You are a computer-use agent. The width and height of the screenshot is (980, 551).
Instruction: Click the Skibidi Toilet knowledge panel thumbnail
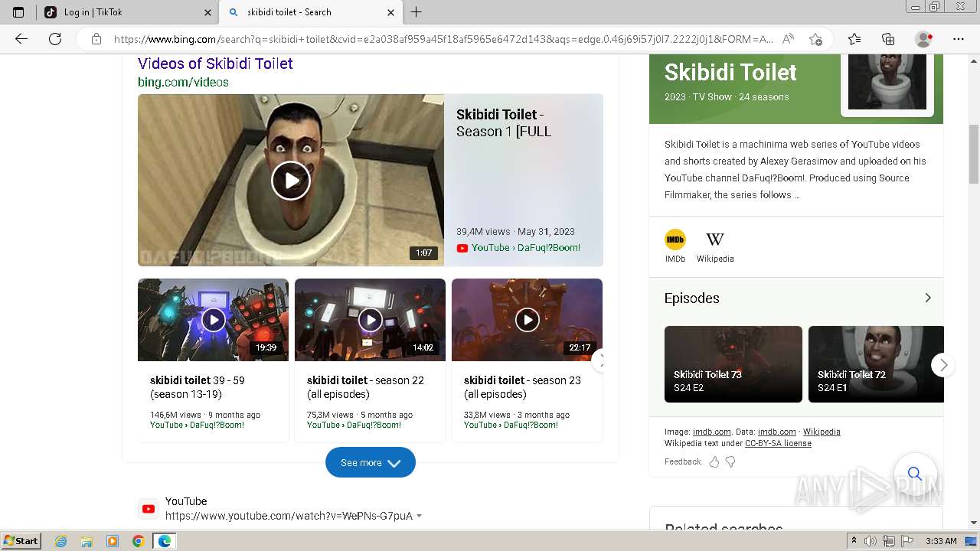click(x=887, y=82)
